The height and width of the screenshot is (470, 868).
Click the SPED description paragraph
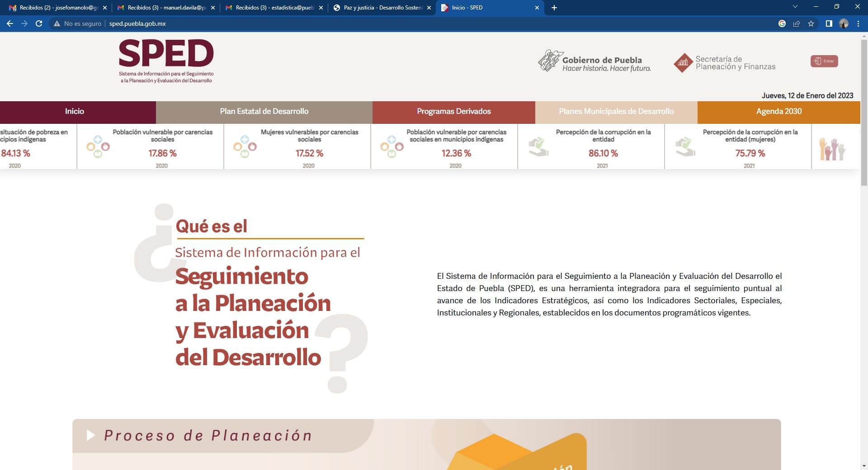point(609,294)
